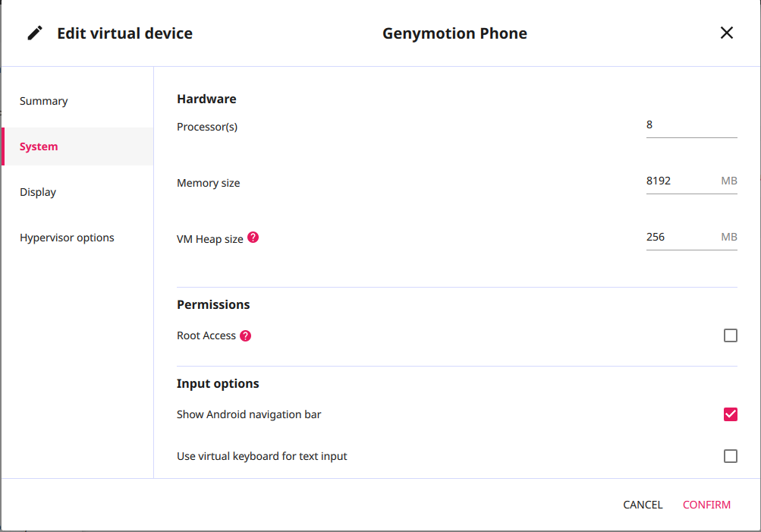Screen dimensions: 761x532
Task: Enable virtual keyboard for text input
Action: [x=731, y=456]
